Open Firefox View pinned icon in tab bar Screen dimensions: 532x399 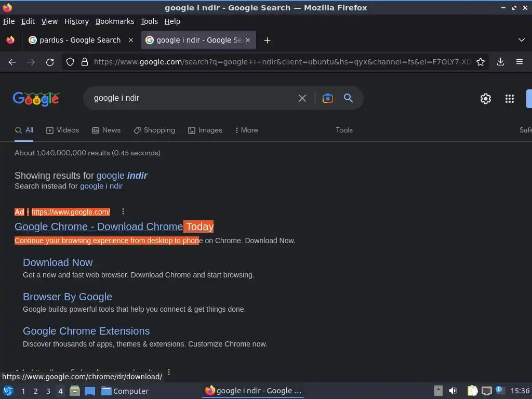pos(10,40)
